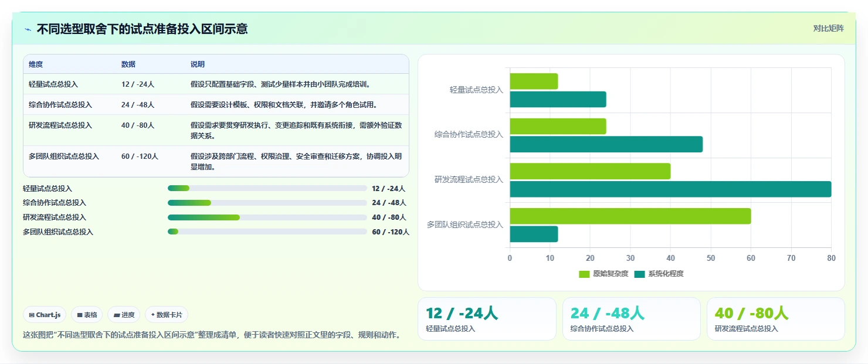Select the 表格 tag chip
The image size is (868, 364).
pyautogui.click(x=87, y=315)
